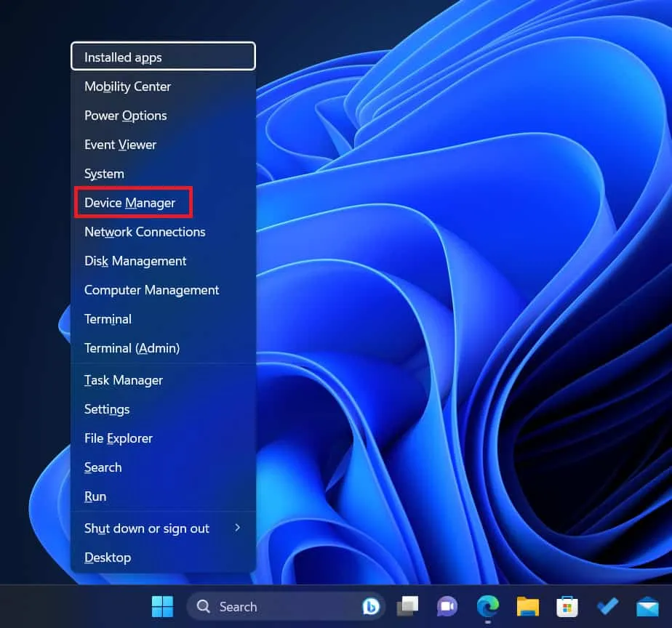Open the Run dialog entry
Image resolution: width=672 pixels, height=628 pixels.
tap(164, 496)
